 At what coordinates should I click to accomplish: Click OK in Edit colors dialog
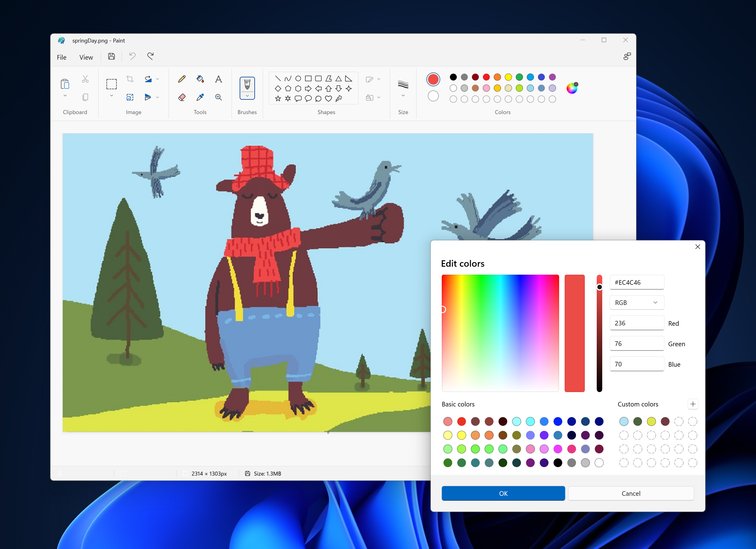503,493
